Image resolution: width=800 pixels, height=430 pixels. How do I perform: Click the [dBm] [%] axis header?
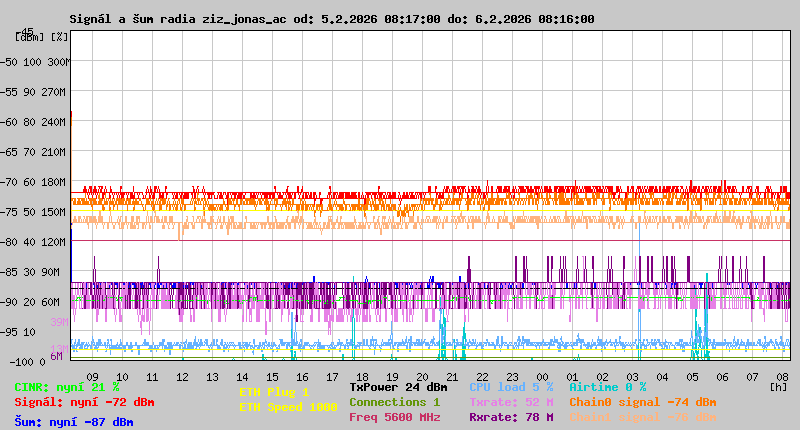point(42,37)
